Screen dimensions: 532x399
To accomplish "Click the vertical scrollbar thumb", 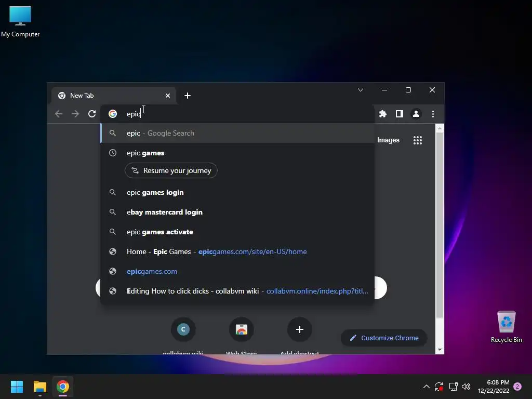I will click(x=440, y=225).
